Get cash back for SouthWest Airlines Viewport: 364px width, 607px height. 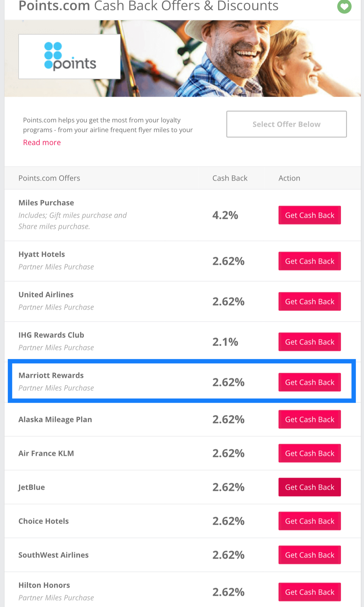tap(309, 555)
